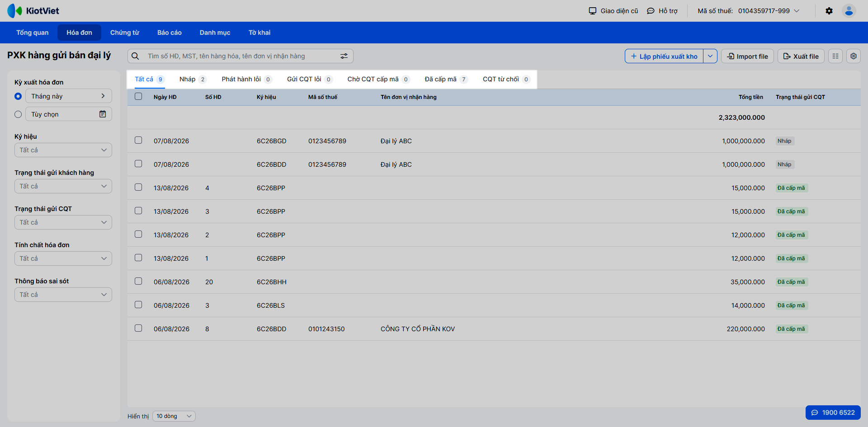Switch to Đã cấp mã tab

point(446,79)
